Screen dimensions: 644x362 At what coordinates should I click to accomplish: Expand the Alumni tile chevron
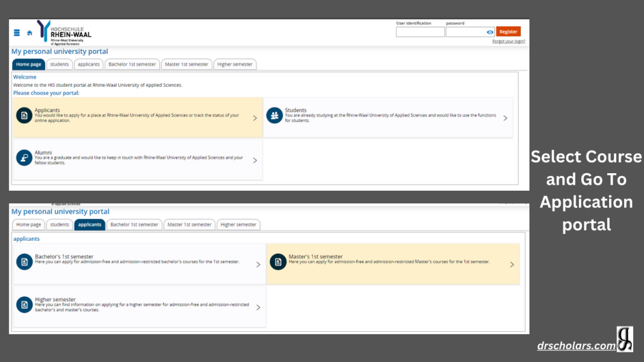tap(255, 160)
